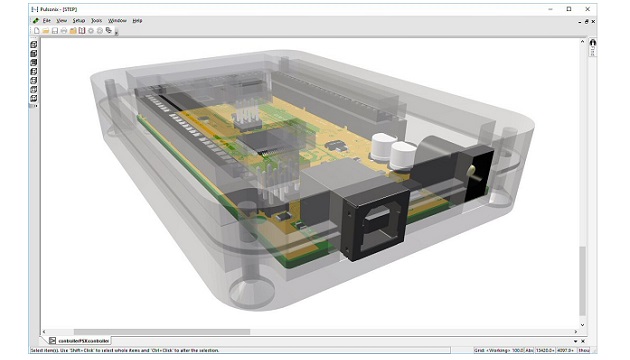Toggle the thou units indicator in status bar
Screen dimensions: 630x360
[x=583, y=350]
